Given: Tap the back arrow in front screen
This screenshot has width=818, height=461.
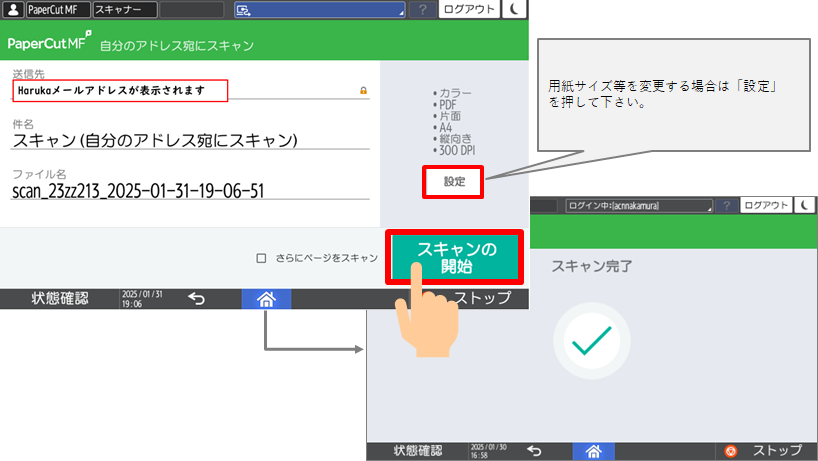Looking at the screenshot, I should [196, 299].
